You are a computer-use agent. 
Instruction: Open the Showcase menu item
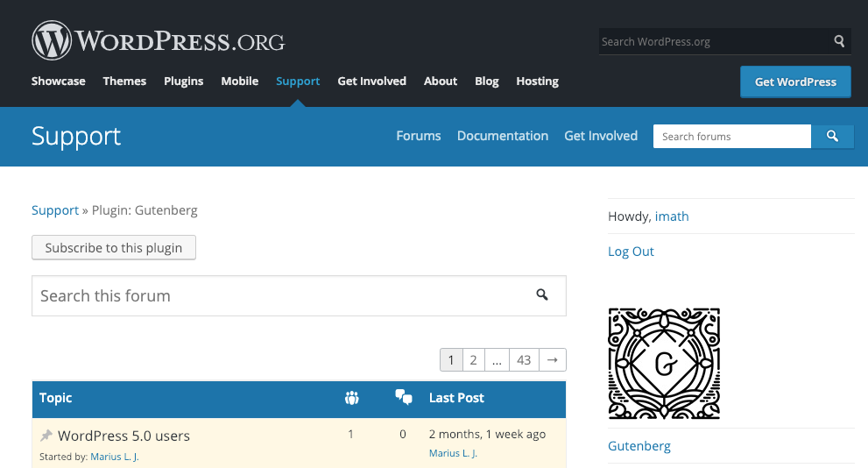pos(58,81)
